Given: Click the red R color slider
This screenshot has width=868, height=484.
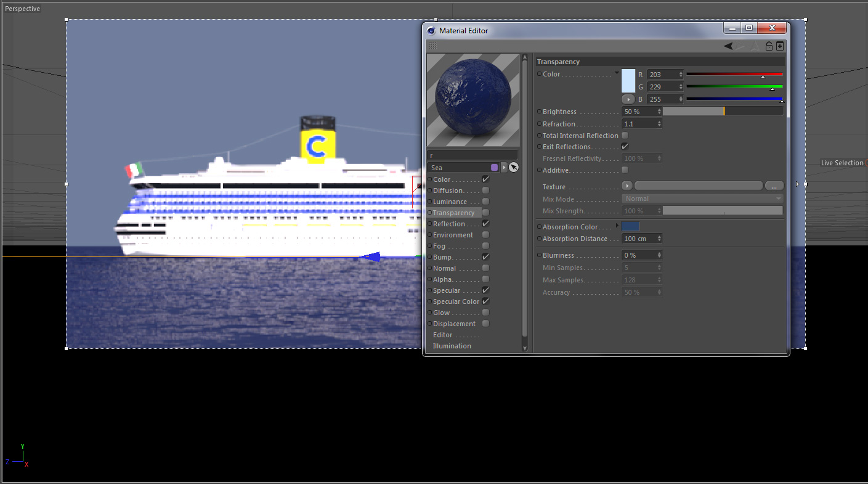Looking at the screenshot, I should [734, 75].
